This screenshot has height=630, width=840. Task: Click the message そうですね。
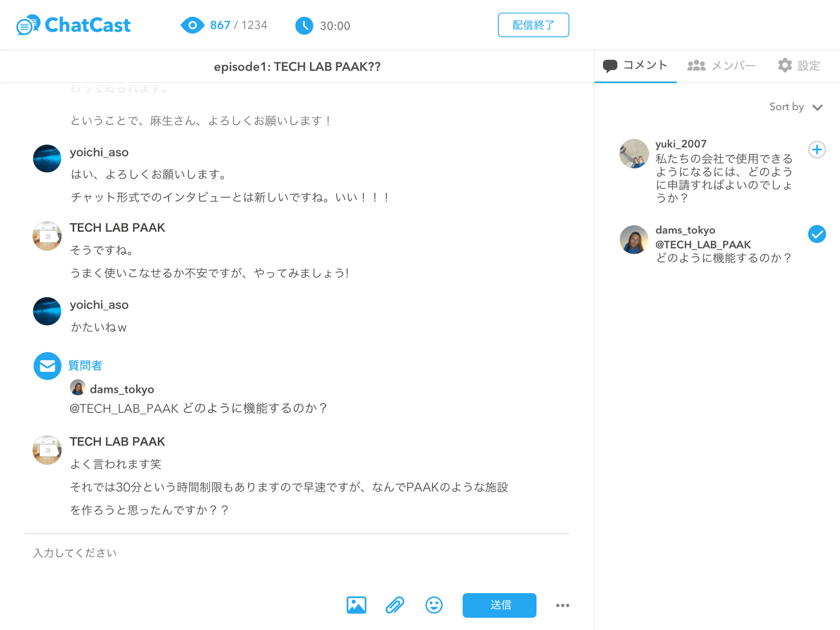coord(102,250)
